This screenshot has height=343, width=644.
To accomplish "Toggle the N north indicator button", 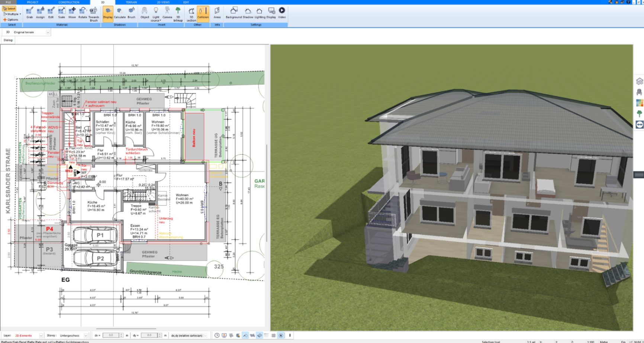I will [281, 335].
